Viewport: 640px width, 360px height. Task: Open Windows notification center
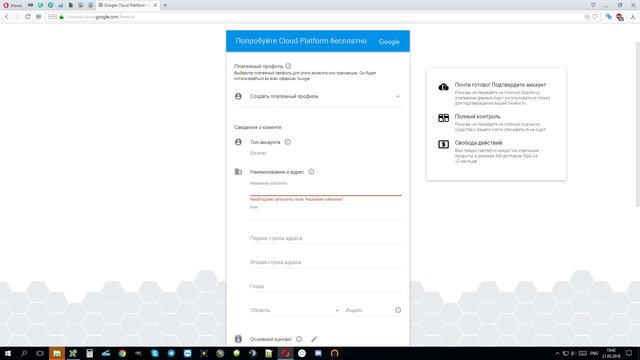pos(629,353)
